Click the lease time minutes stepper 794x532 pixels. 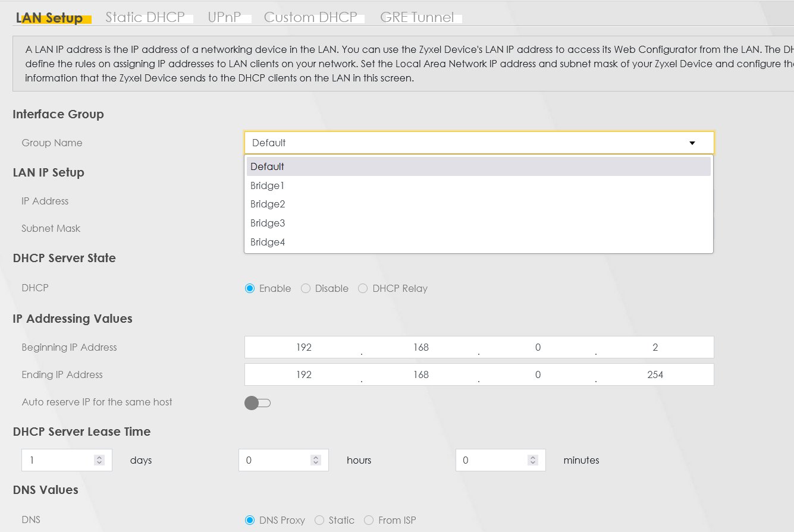(533, 460)
